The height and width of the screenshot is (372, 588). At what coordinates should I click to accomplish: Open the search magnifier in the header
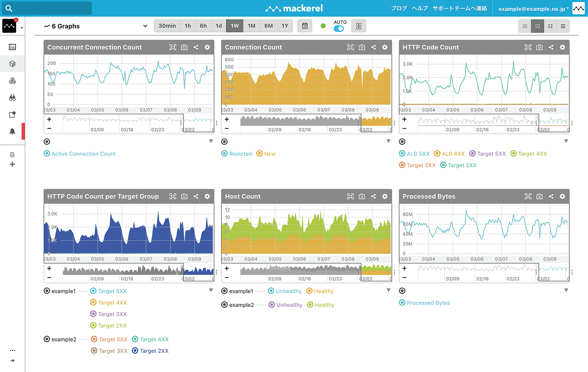pos(9,8)
